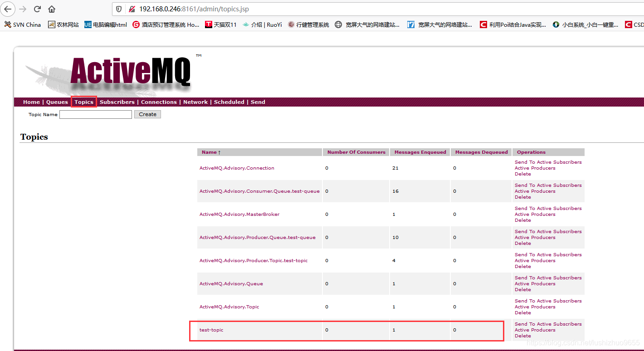This screenshot has width=644, height=351.
Task: Click the browser forward arrow
Action: click(x=23, y=9)
